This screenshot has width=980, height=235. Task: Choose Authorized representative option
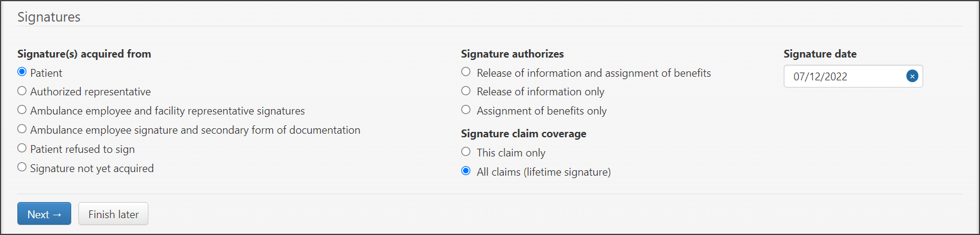22,91
